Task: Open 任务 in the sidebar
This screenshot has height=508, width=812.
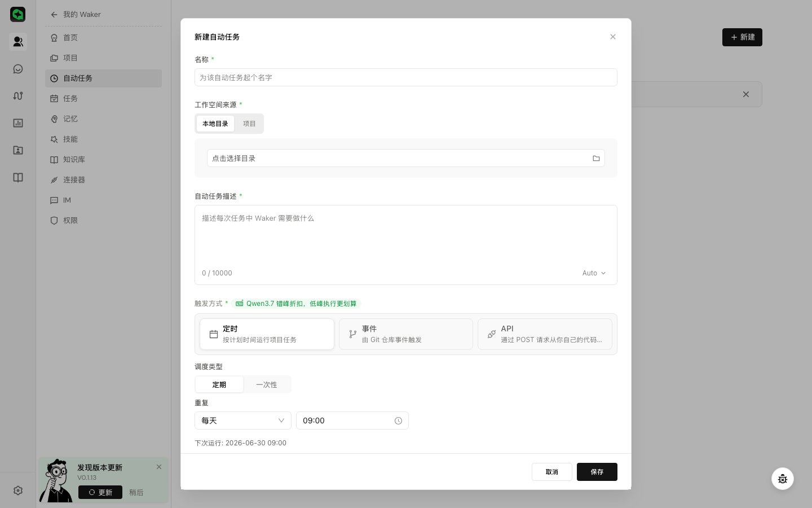Action: 103,99
